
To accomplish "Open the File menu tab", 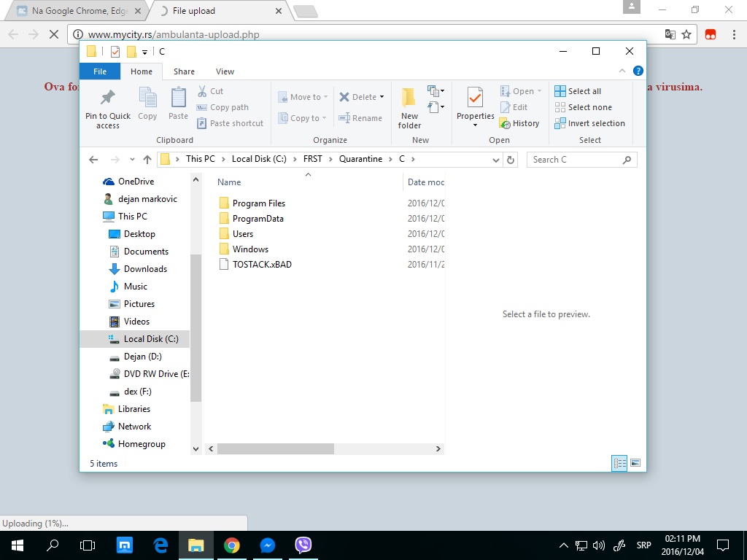I will pos(100,71).
